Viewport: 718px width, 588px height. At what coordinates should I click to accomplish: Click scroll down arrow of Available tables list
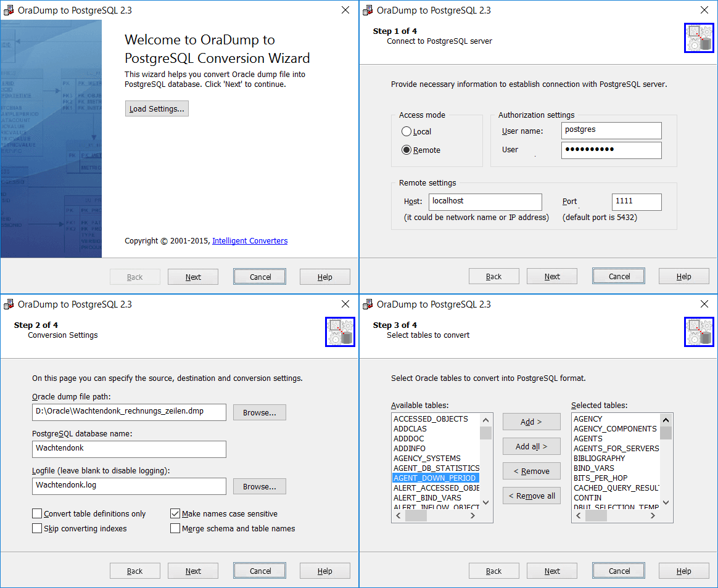pos(486,502)
